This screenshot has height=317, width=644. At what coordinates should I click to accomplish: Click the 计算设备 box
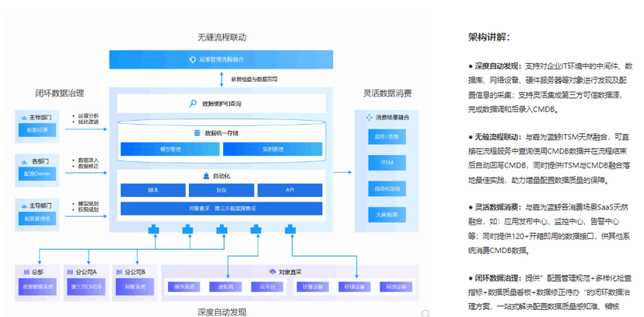[311, 287]
